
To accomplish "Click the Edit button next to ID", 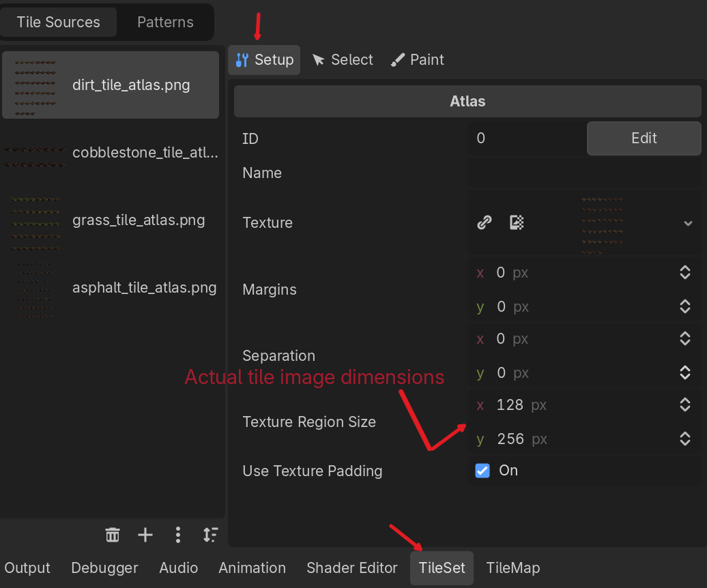I will 644,138.
